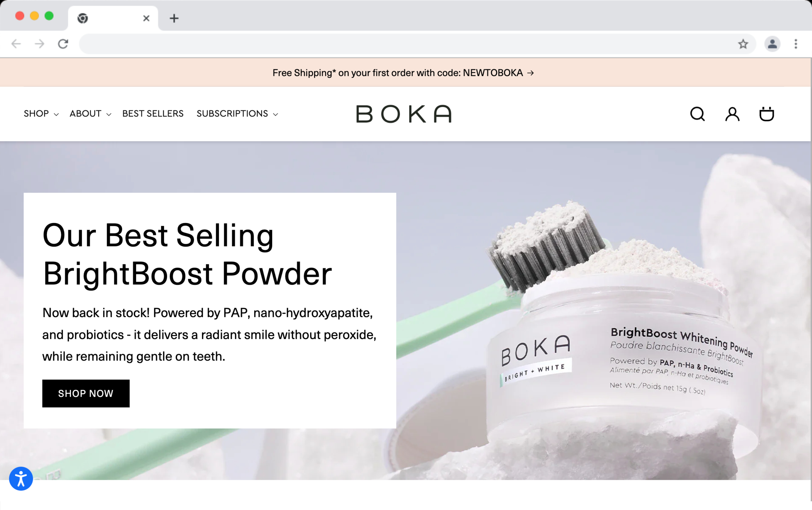Open a new browser tab
The height and width of the screenshot is (510, 812).
click(x=174, y=18)
